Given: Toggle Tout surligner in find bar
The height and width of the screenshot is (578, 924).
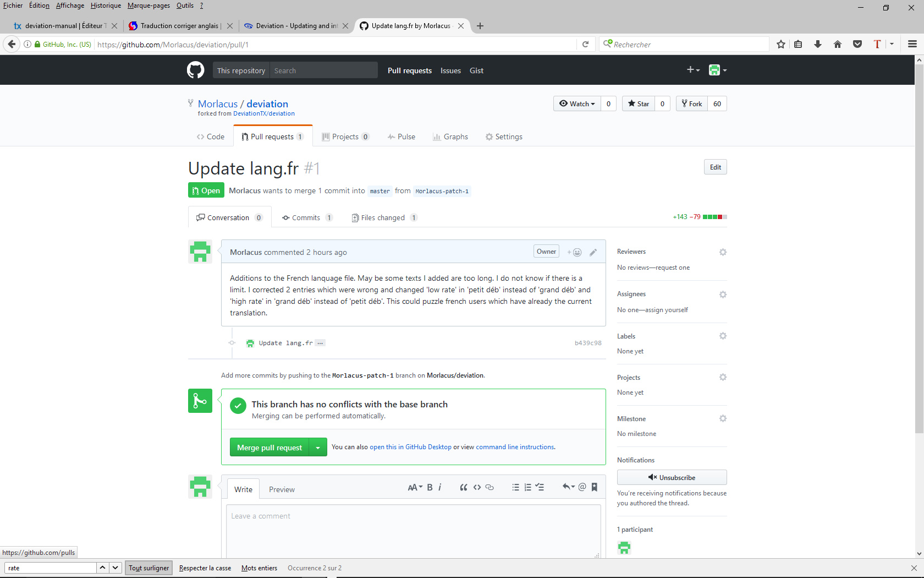Looking at the screenshot, I should pos(148,568).
